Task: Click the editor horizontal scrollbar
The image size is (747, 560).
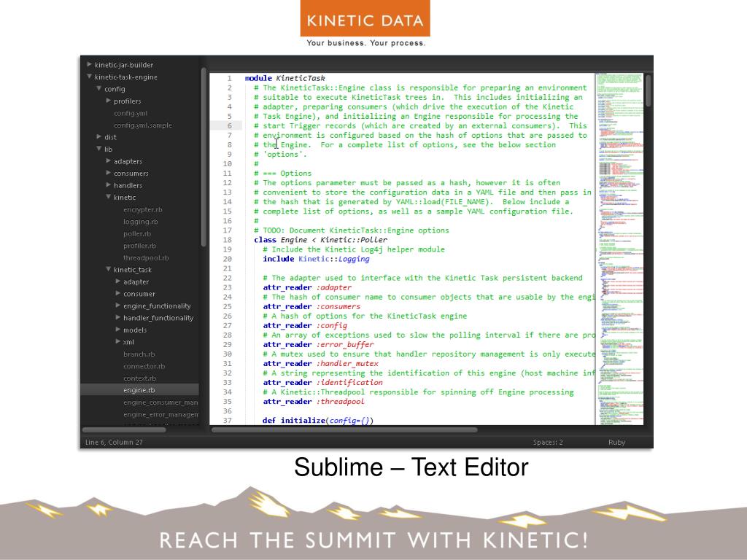Action: 344,430
